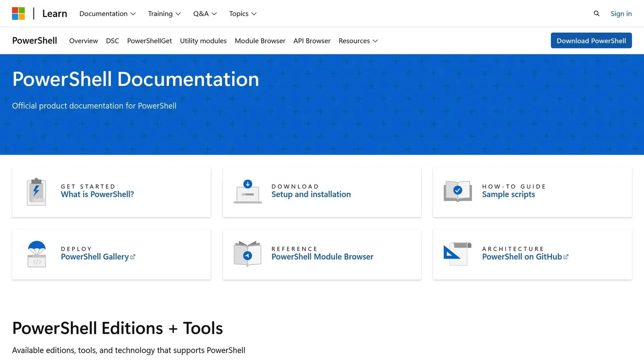Select Utility modules in the nav bar

[x=203, y=41]
